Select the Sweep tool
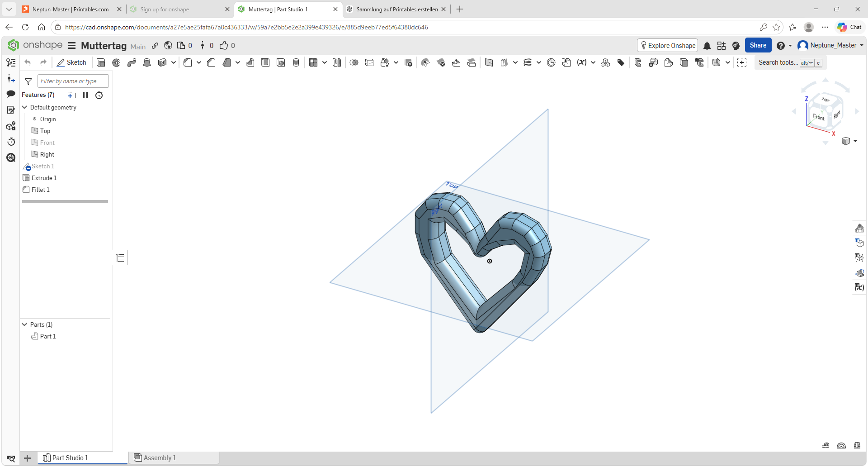This screenshot has width=868, height=467. coord(132,62)
